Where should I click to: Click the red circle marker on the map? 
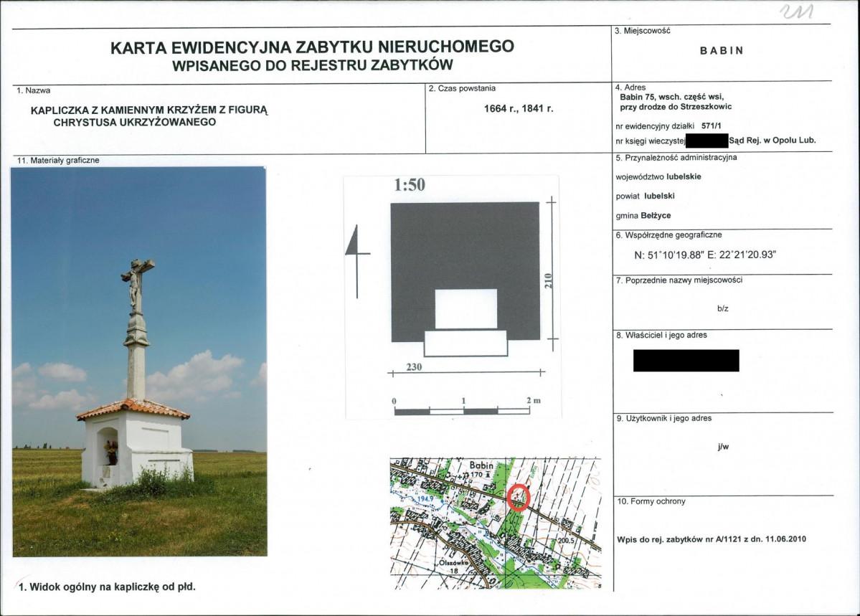click(519, 498)
